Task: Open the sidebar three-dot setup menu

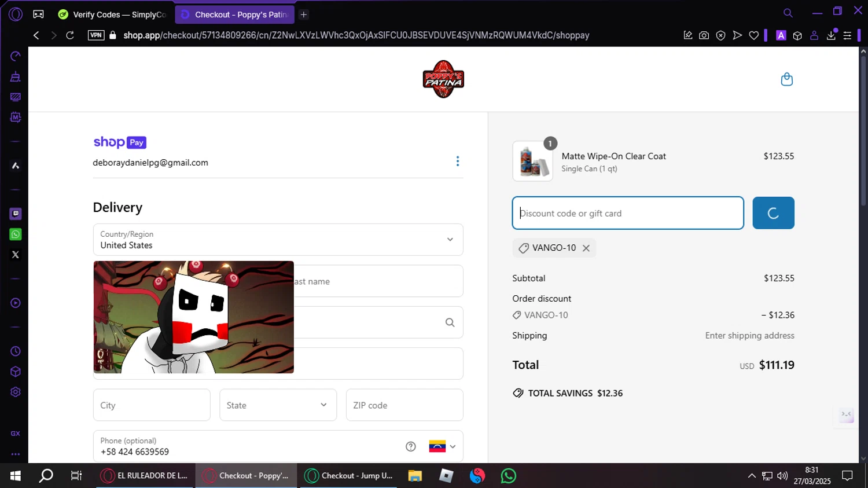Action: click(x=16, y=454)
